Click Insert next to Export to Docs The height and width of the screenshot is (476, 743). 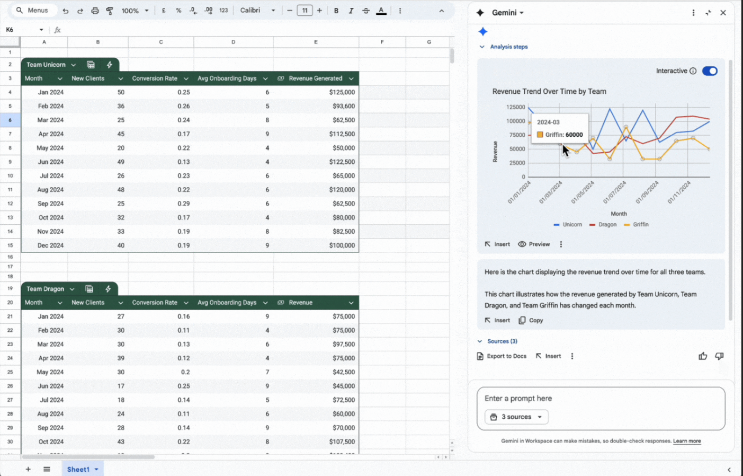pyautogui.click(x=548, y=356)
